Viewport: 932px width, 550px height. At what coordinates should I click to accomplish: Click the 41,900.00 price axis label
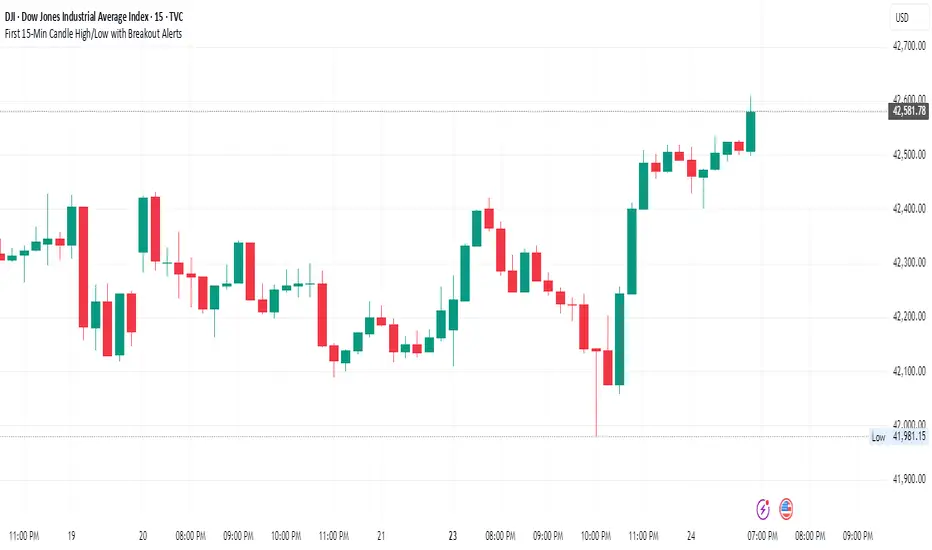[x=908, y=479]
